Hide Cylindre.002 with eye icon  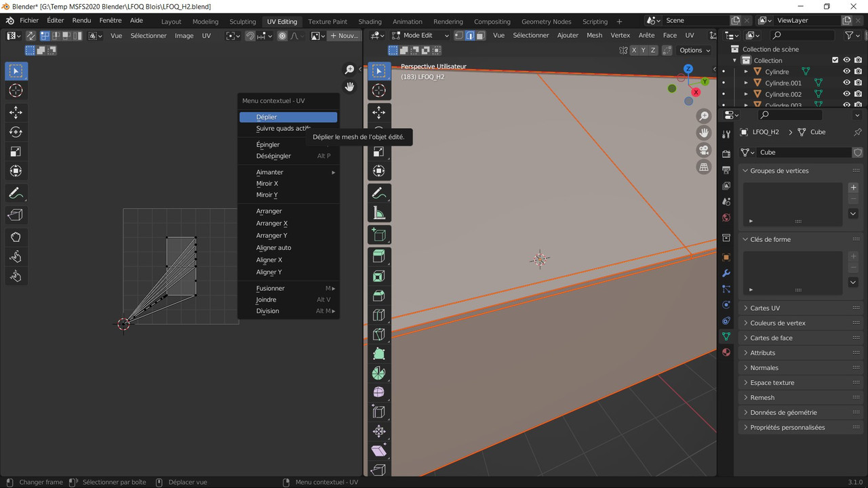pyautogui.click(x=846, y=94)
